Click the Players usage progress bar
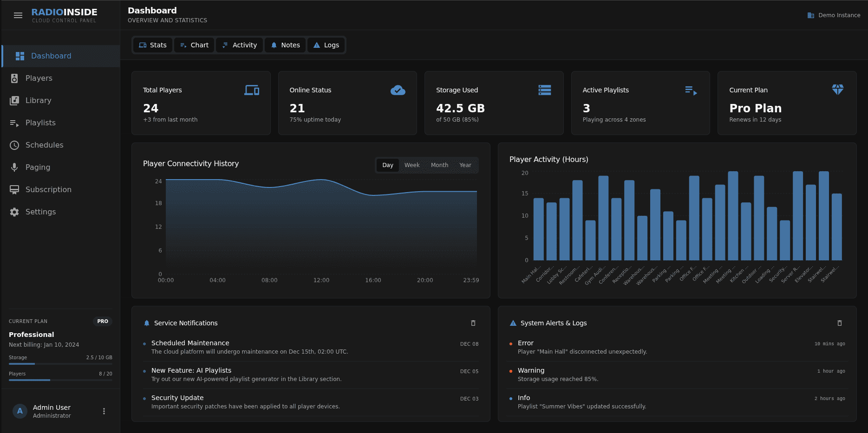Screen dimensions: 868x433 click(x=60, y=380)
